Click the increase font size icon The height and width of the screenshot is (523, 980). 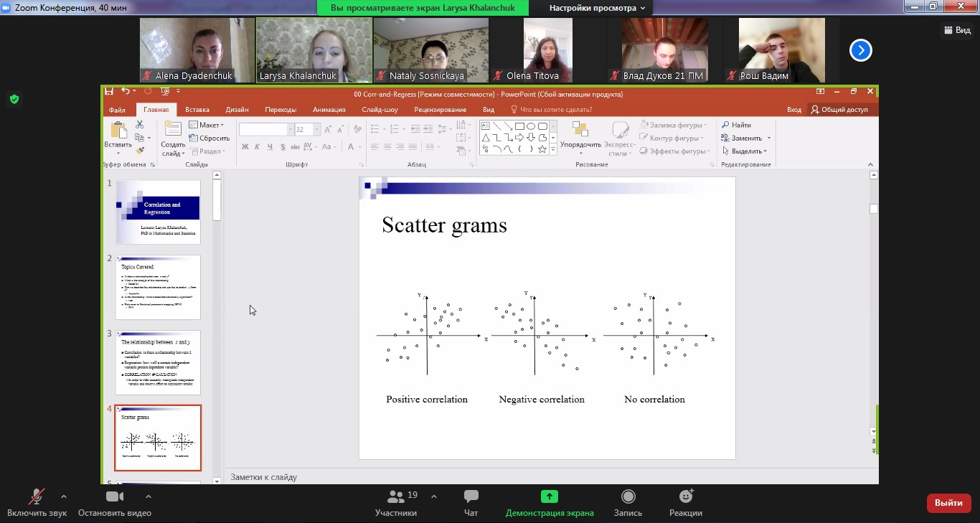click(x=327, y=130)
